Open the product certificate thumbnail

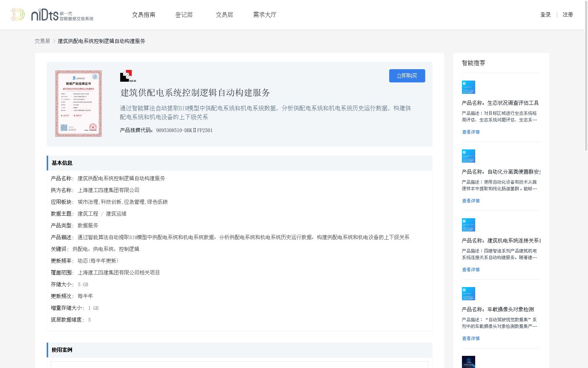pyautogui.click(x=79, y=104)
